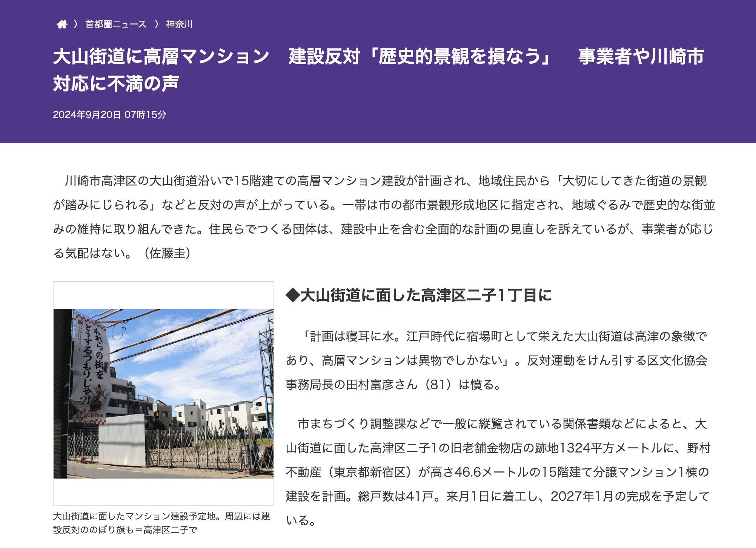Click the white fence panel in the photo
This screenshot has width=756, height=548.
[121, 440]
